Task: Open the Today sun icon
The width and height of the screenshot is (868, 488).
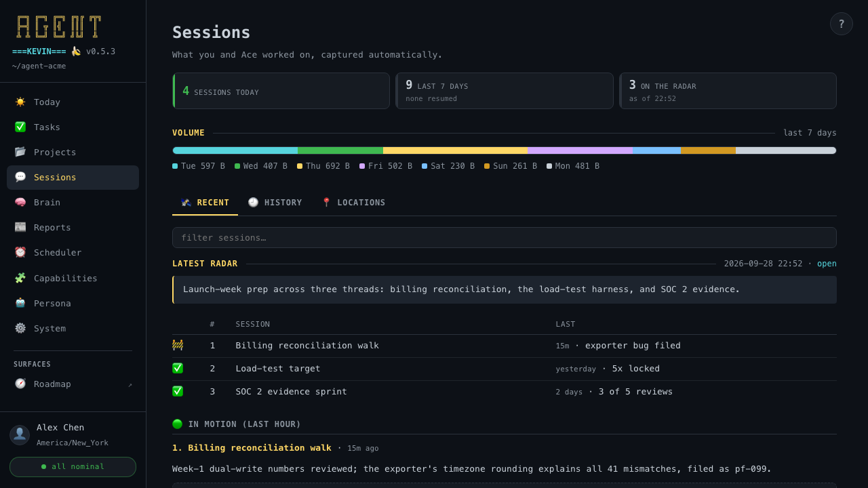Action: coord(20,102)
